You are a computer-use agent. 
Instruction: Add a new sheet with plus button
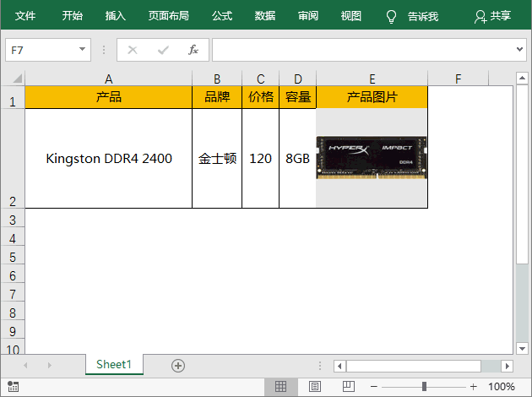[178, 366]
